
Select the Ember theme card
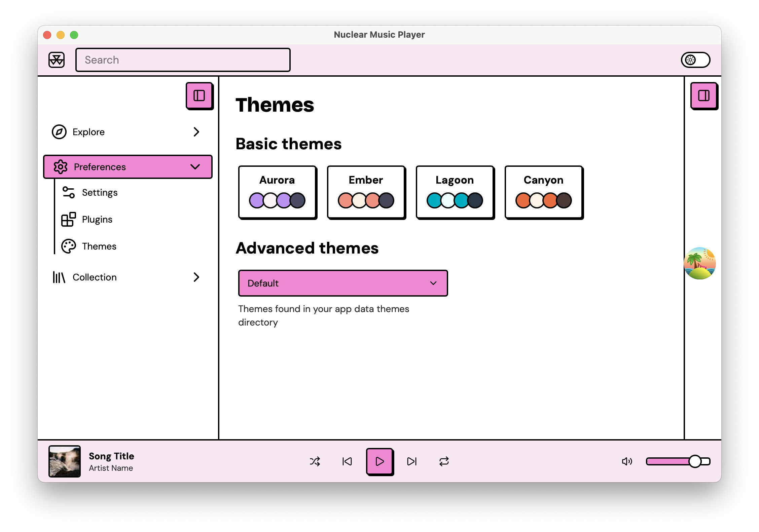[366, 192]
